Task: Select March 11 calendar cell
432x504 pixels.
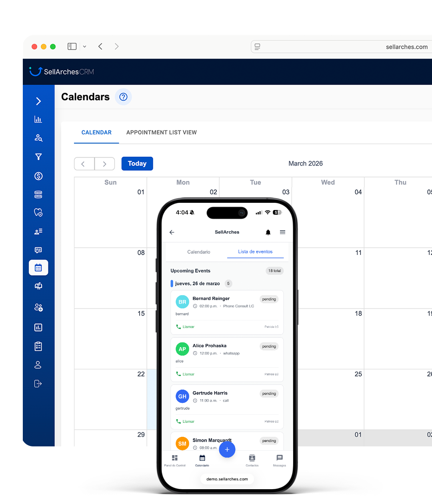Action: (331, 278)
